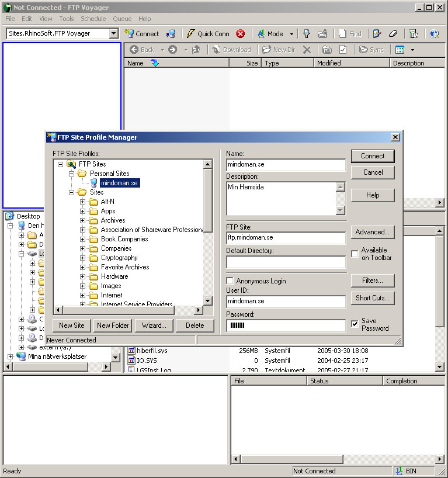Open the Tools menu
This screenshot has width=448, height=478.
67,19
